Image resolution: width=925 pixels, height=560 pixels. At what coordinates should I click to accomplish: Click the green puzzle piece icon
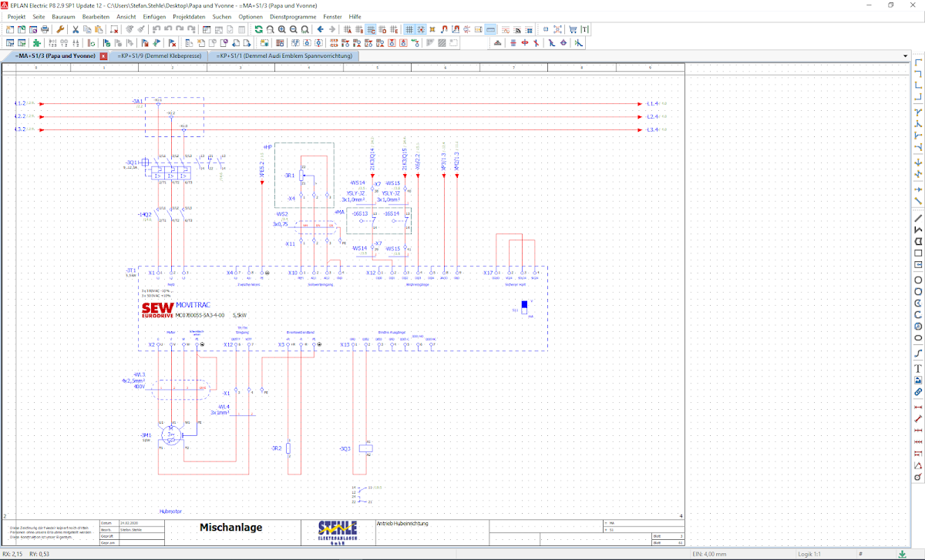tap(36, 42)
